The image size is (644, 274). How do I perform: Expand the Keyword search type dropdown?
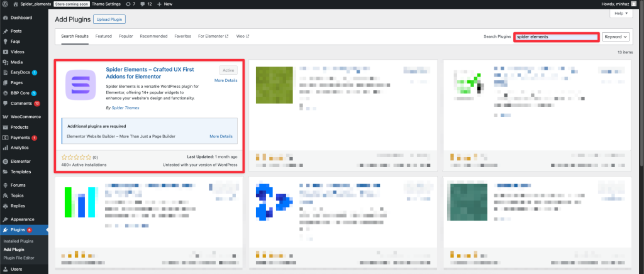coord(615,36)
